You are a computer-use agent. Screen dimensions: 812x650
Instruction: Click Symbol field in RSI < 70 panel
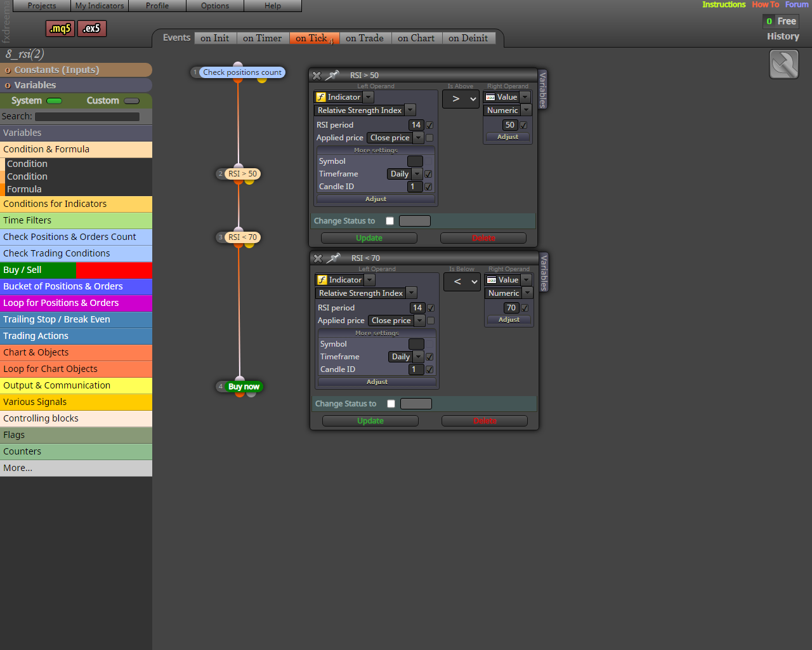(x=416, y=344)
